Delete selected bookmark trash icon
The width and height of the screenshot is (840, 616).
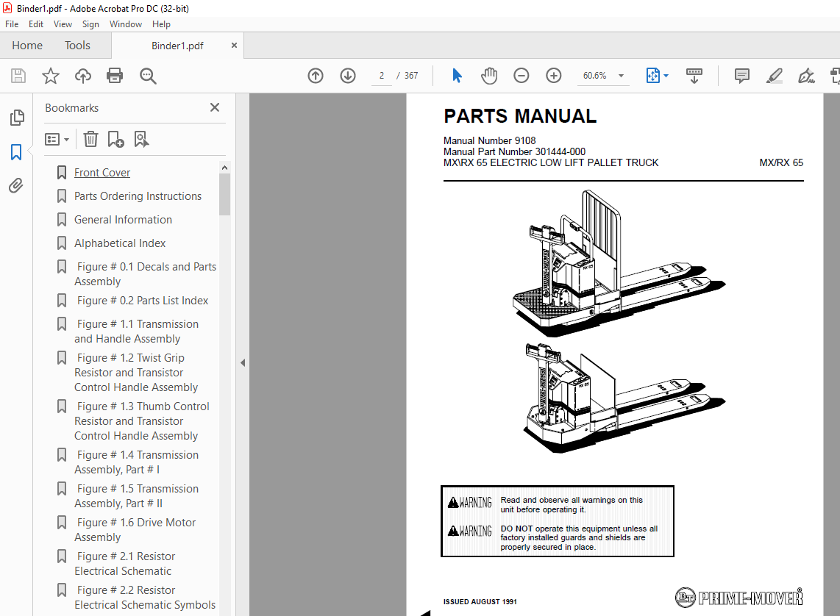click(90, 139)
